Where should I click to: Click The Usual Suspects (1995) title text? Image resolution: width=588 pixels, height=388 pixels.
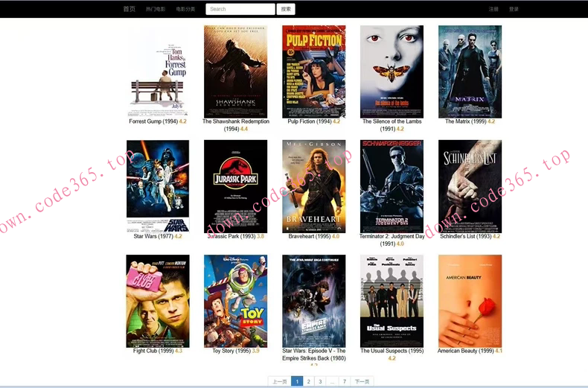tap(392, 351)
